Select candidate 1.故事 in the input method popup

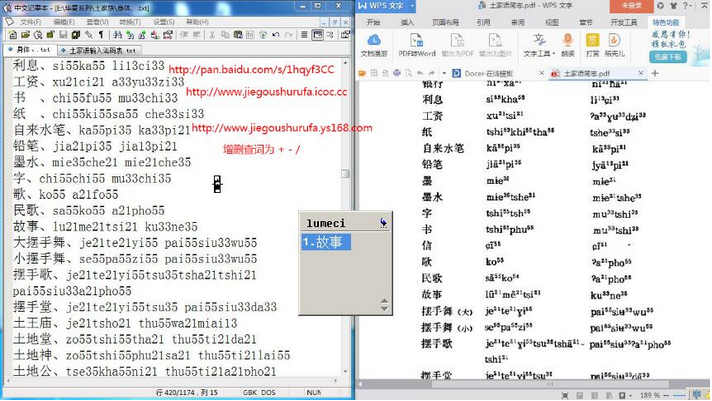326,242
